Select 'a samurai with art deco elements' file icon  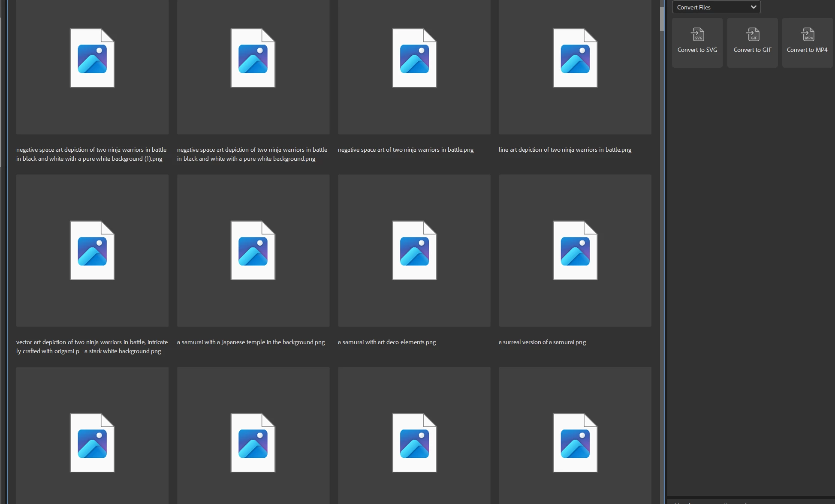[414, 251]
